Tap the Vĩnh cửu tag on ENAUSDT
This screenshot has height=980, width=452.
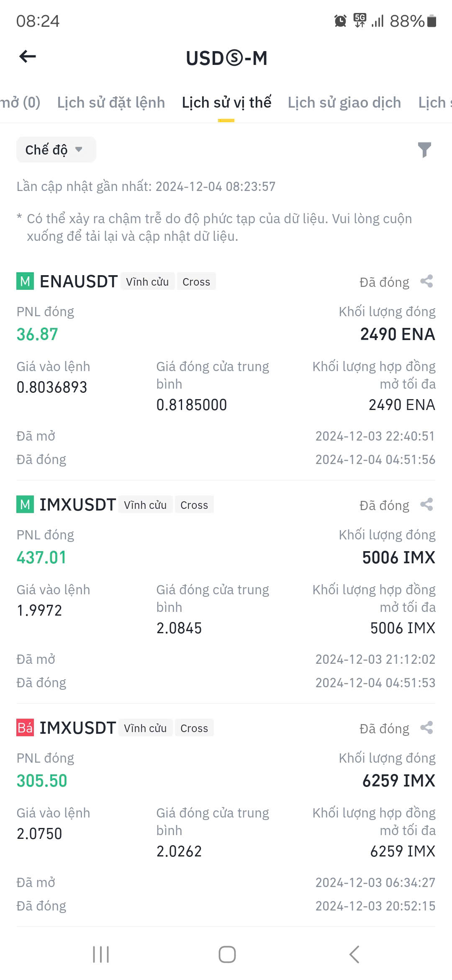147,282
